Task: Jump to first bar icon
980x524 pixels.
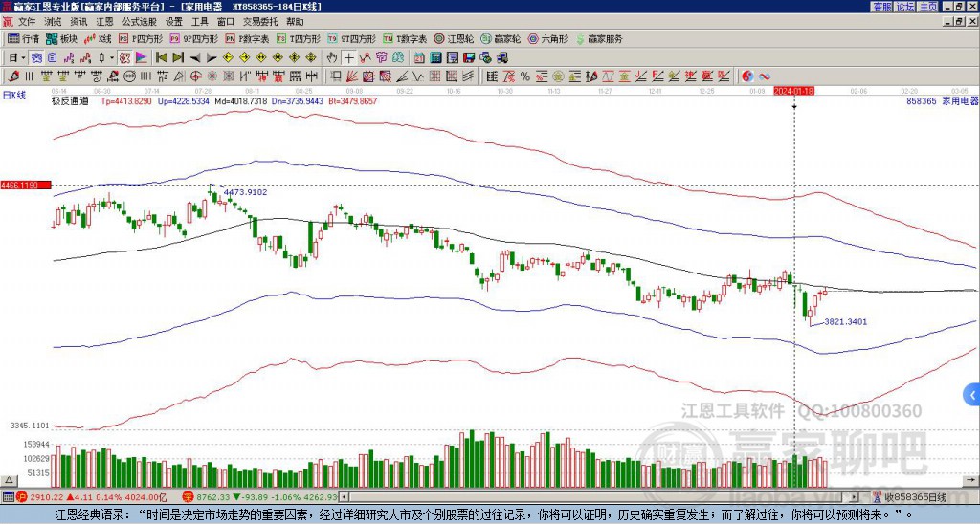Action: [161, 58]
